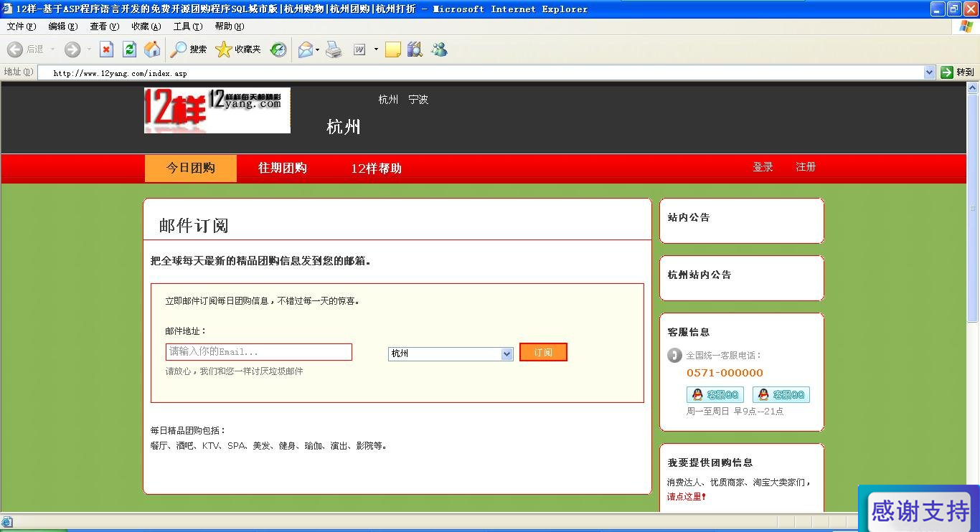Open Back button history dropdown arrow
This screenshot has width=980, height=532.
coord(52,49)
